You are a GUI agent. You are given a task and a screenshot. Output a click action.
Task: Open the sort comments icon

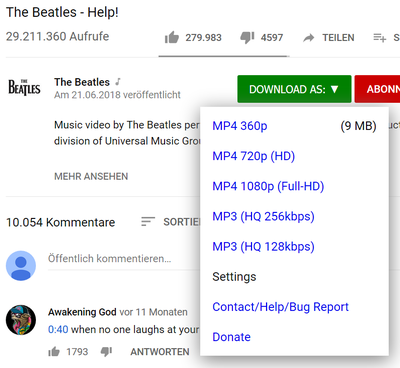click(148, 222)
